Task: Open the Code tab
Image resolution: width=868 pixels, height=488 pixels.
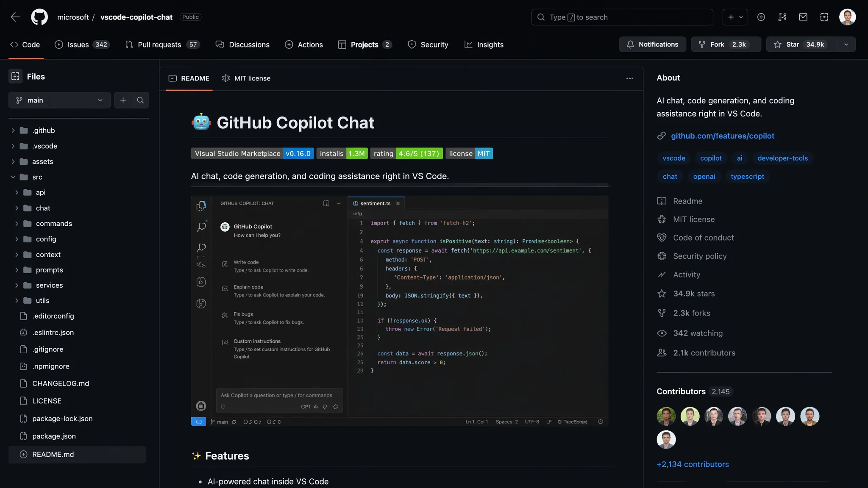Action: click(x=25, y=44)
